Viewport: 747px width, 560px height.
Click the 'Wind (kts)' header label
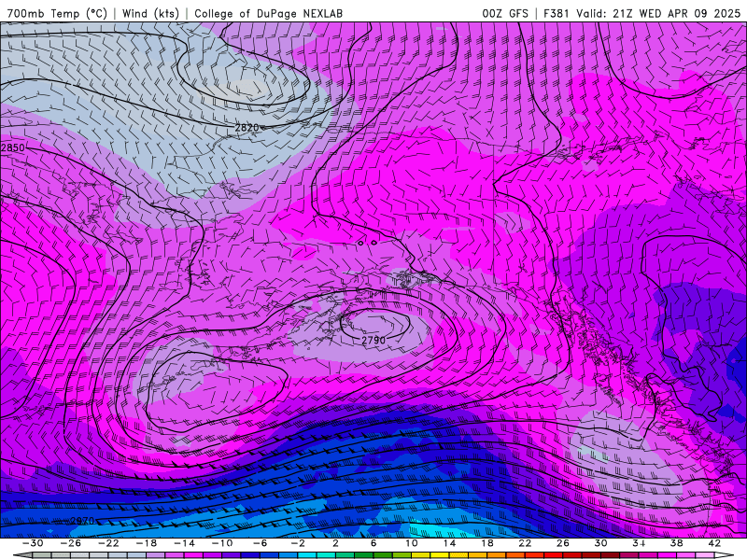pyautogui.click(x=150, y=13)
